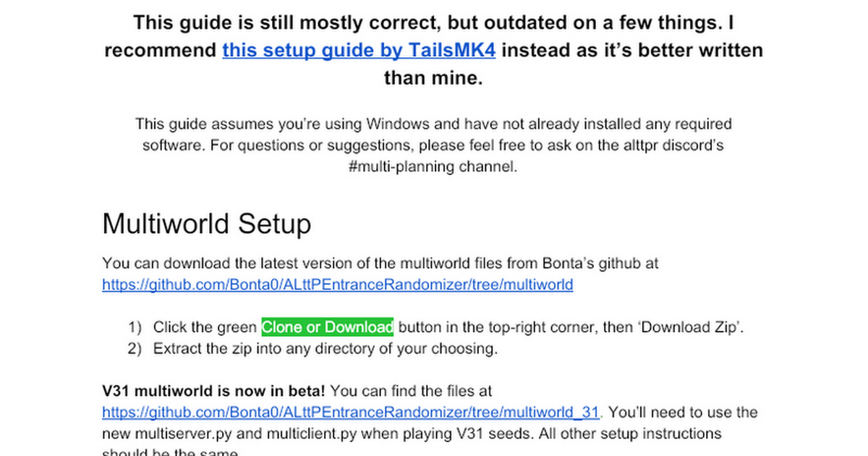The width and height of the screenshot is (868, 456).
Task: Click the 'than mine.' bold line
Action: pyautogui.click(x=433, y=78)
